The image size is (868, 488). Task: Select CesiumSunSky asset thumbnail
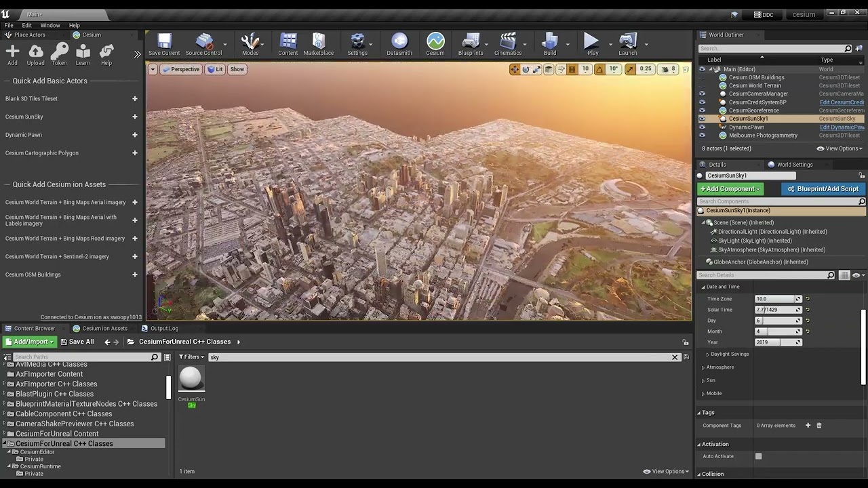tap(191, 379)
